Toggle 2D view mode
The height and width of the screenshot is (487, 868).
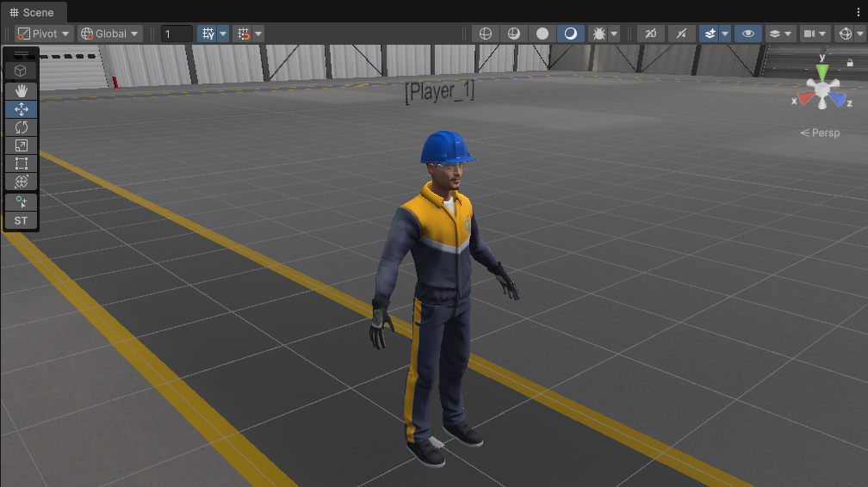tap(650, 34)
